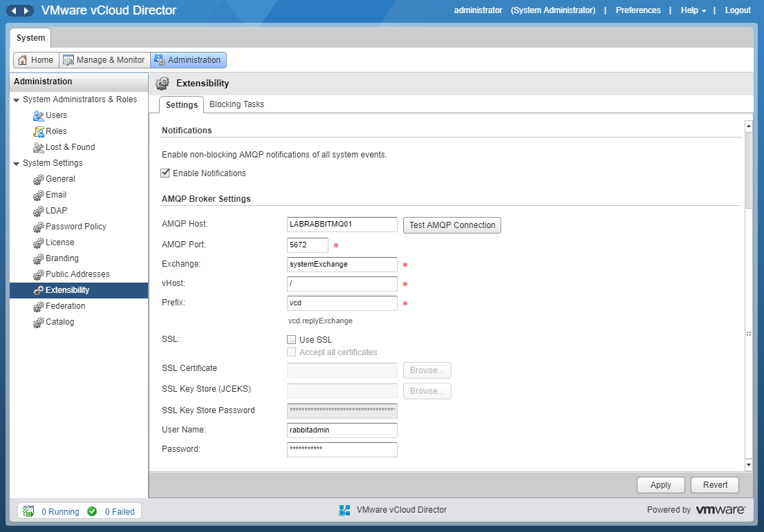
Task: Click the Home house icon
Action: coord(23,60)
